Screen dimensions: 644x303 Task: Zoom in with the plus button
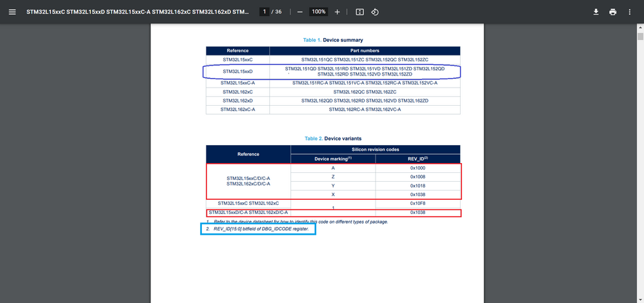[x=337, y=12]
